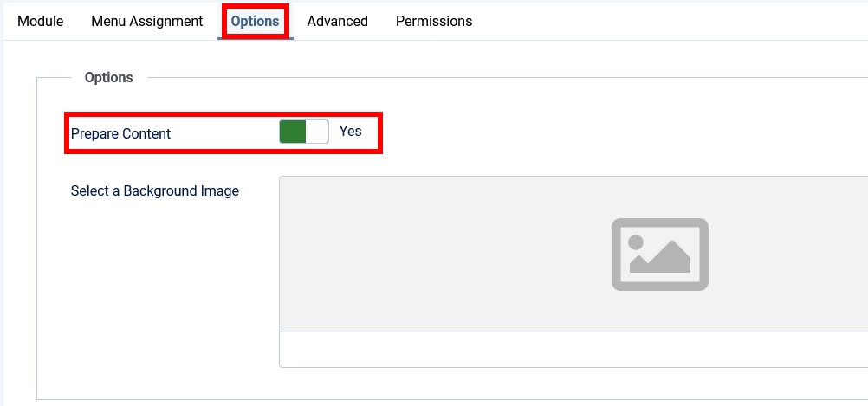868x406 pixels.
Task: Click the image placeholder icon
Action: (x=660, y=254)
